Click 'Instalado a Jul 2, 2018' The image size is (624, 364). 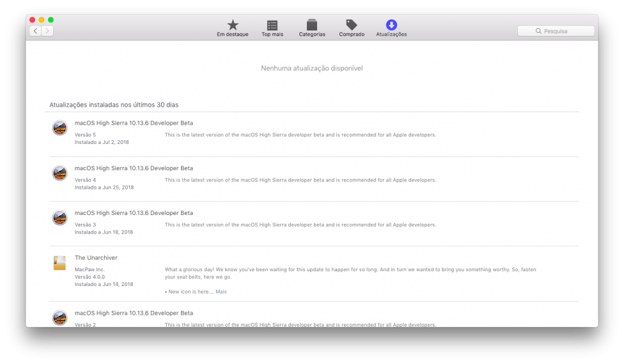(x=102, y=142)
